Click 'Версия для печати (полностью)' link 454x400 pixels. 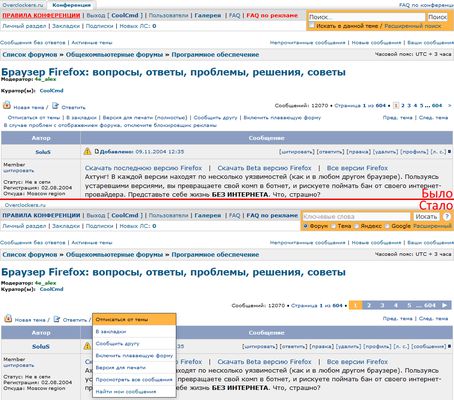click(145, 118)
